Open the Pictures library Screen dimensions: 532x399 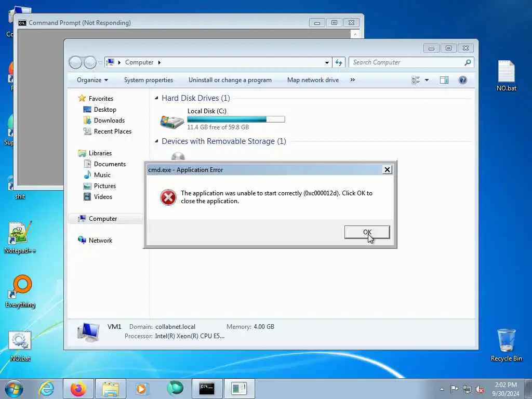point(105,186)
